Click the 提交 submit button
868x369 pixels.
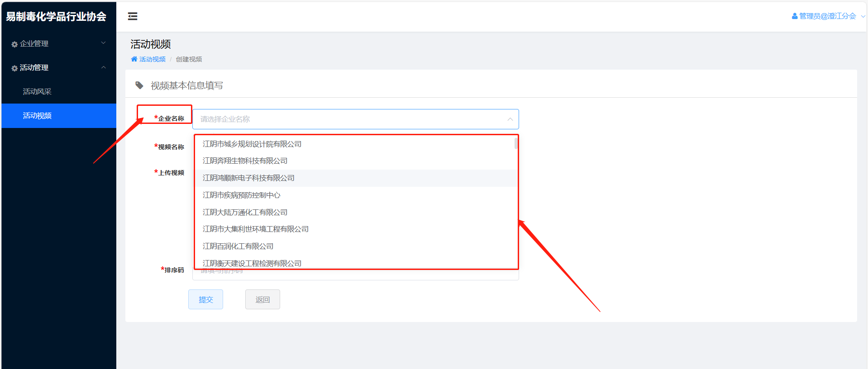coord(205,299)
